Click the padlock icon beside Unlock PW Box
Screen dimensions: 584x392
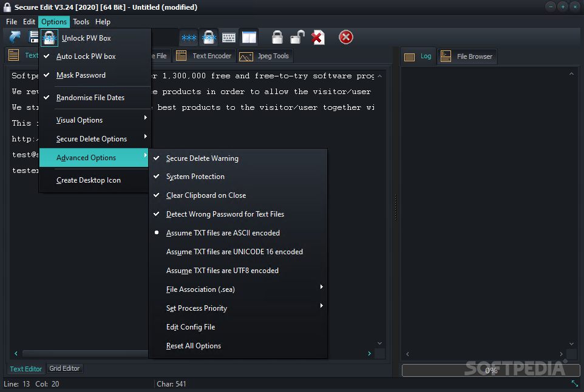(49, 38)
